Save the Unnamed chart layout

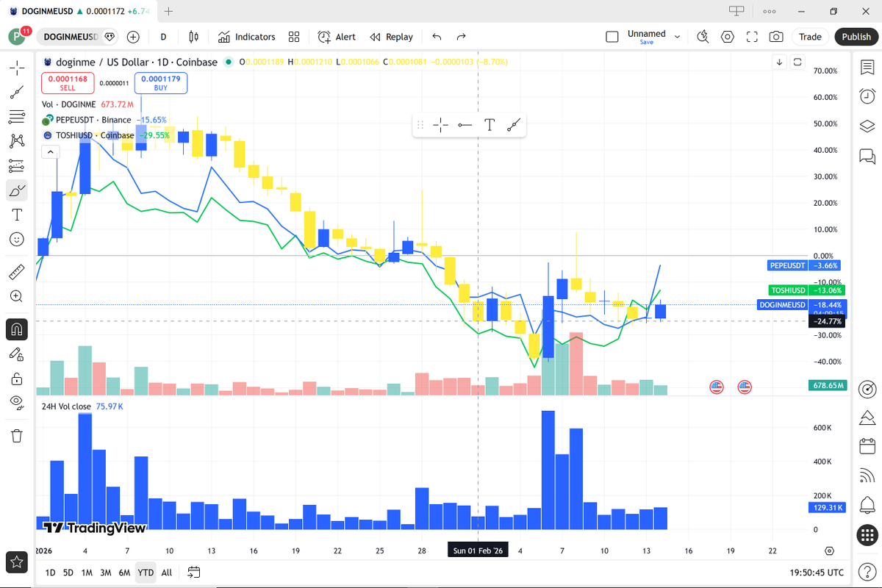647,42
